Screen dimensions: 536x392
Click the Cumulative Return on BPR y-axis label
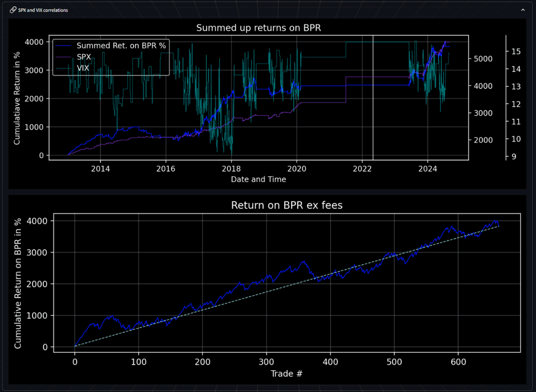18,284
